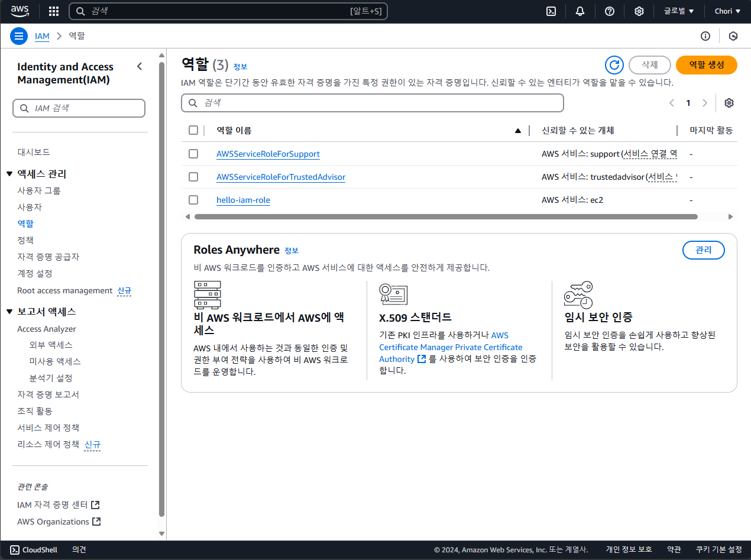
Task: Open 정보 link beside Roles Anywhere
Action: 292,251
